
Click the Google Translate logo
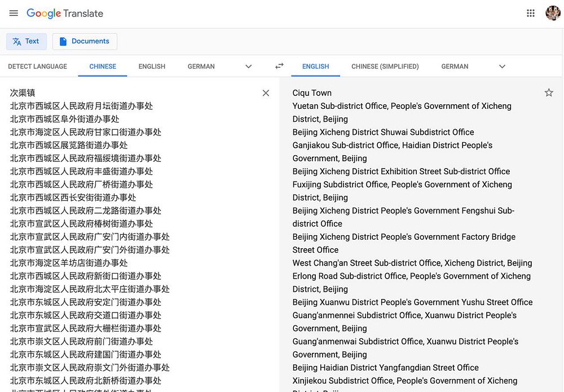pos(65,14)
